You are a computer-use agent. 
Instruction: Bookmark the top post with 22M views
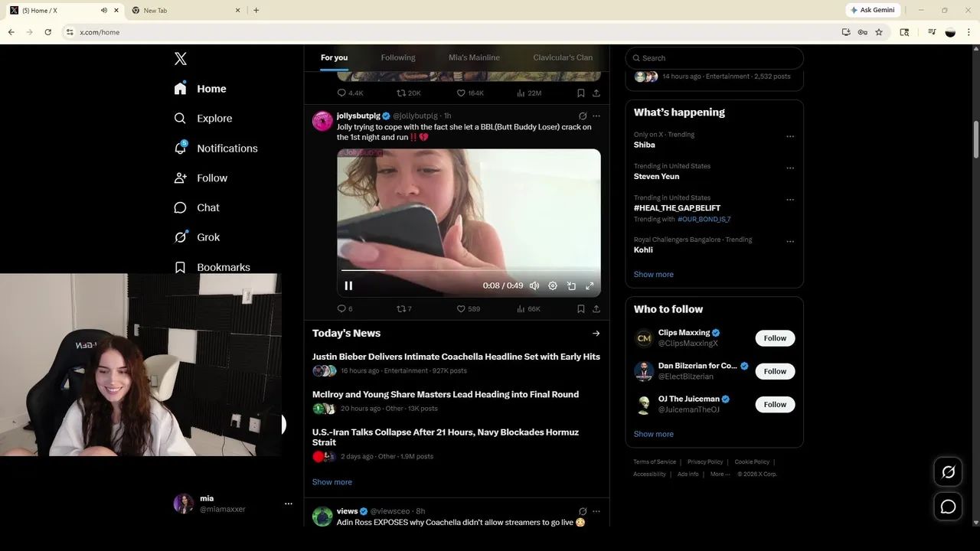[x=580, y=93]
